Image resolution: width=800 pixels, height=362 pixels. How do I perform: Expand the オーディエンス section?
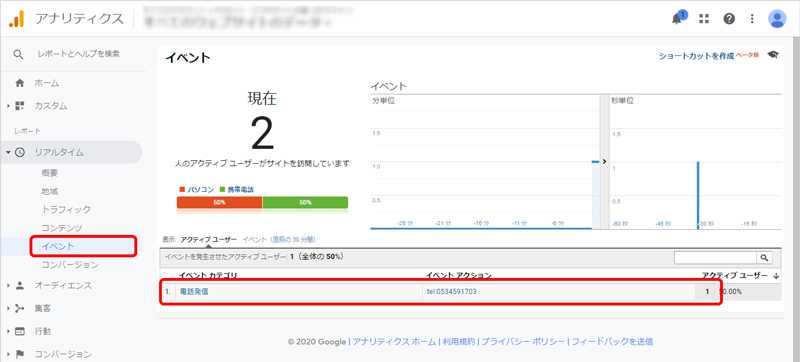point(9,286)
